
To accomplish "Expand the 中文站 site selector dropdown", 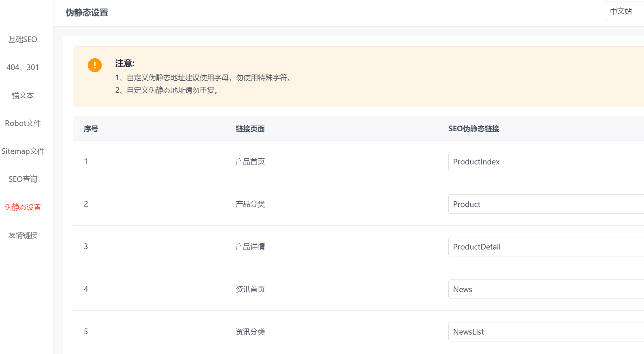I will pyautogui.click(x=624, y=11).
